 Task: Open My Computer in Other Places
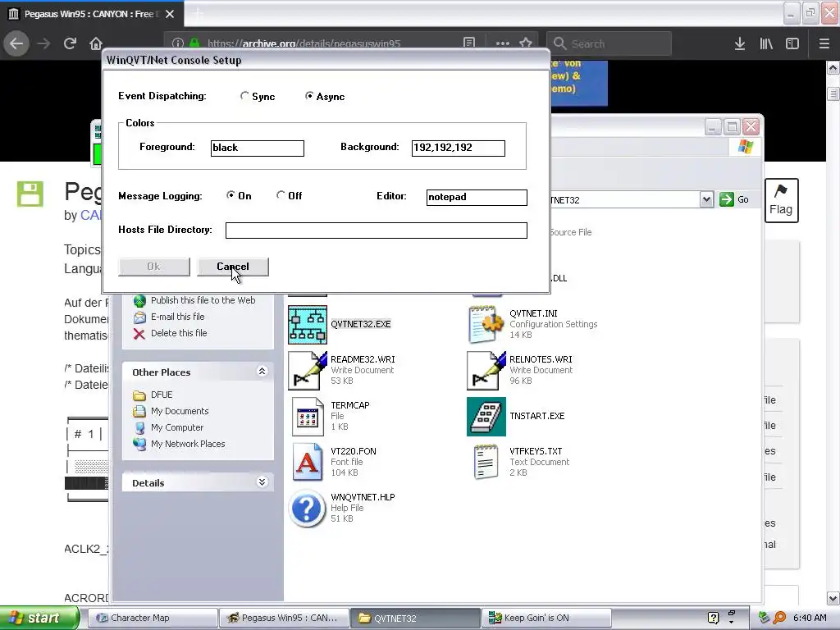coord(177,427)
